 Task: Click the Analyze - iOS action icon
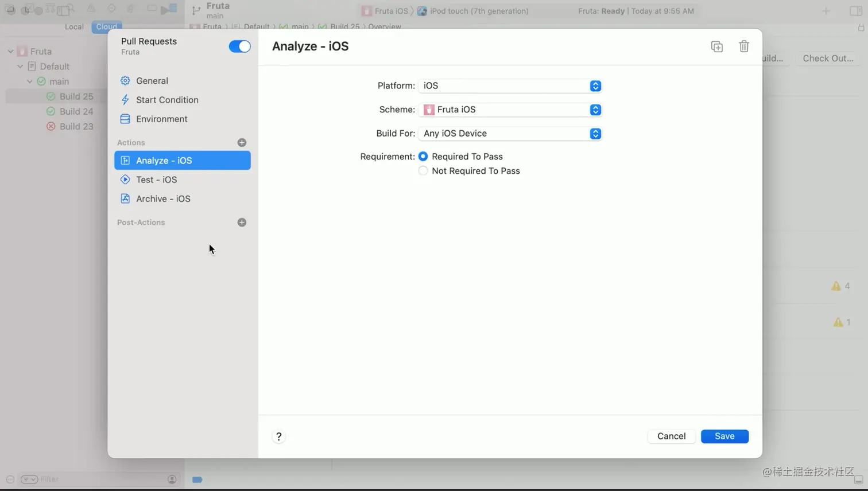pyautogui.click(x=125, y=161)
